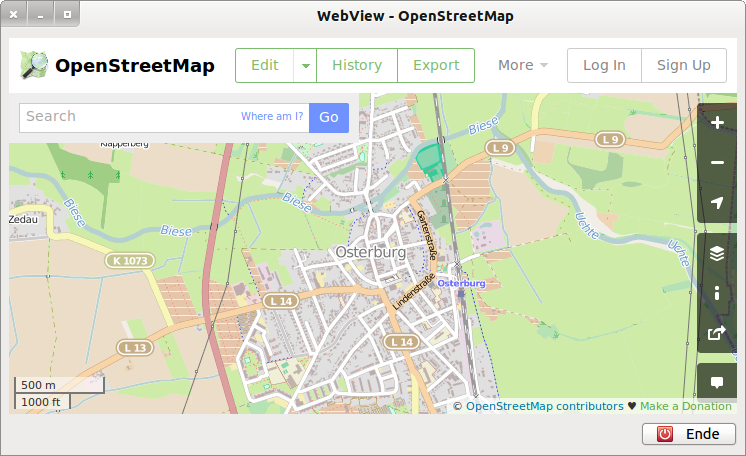Select the Export tab

click(x=436, y=66)
